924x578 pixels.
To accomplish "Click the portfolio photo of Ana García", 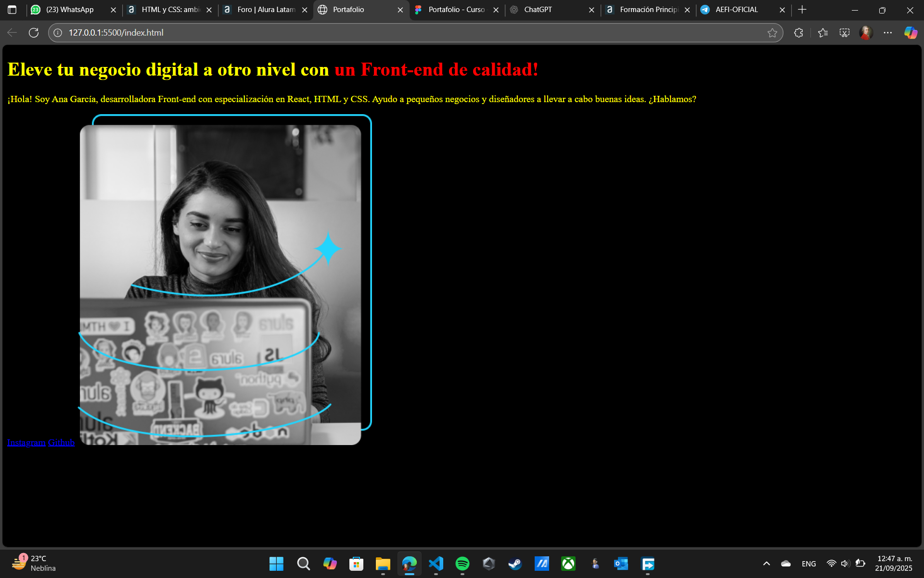I will 220,284.
